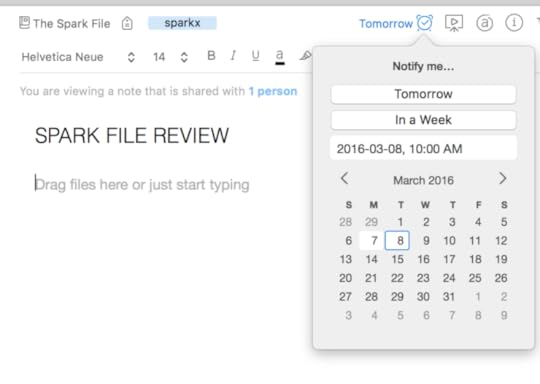
Task: Choose March 31 in the calendar
Action: [x=449, y=297]
